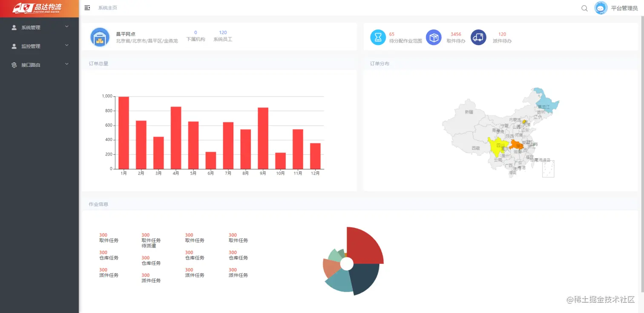Click the 下属机构 count

click(x=195, y=33)
